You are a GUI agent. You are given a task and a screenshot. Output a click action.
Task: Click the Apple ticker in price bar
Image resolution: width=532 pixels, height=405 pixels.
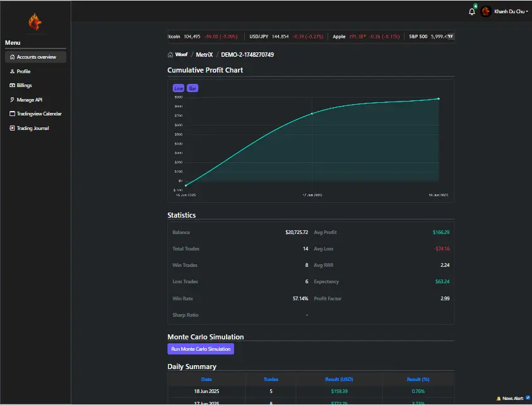(339, 37)
